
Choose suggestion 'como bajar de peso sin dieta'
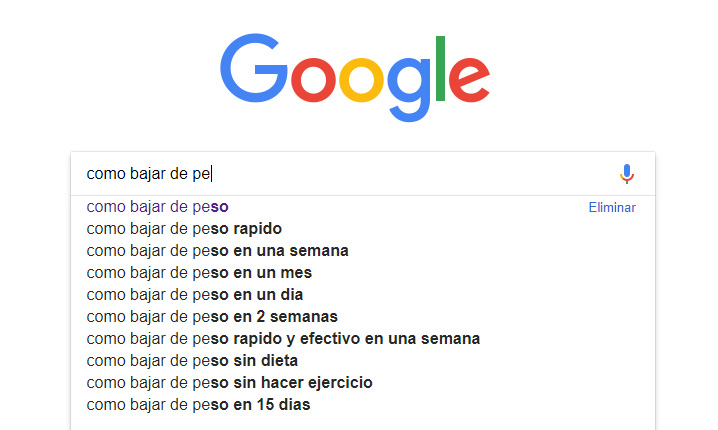pos(192,361)
